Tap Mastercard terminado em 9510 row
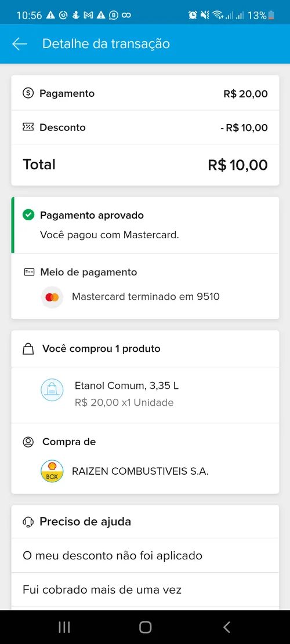Viewport: 290px width, 644px height. (x=145, y=297)
